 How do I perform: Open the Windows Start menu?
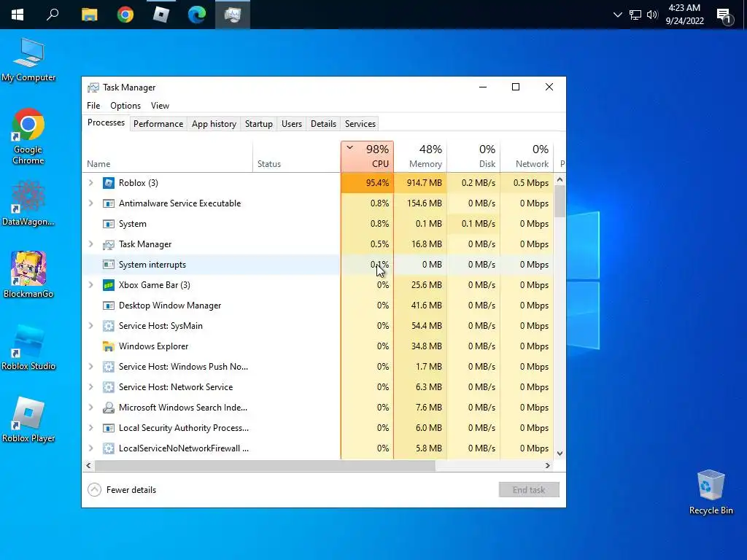click(18, 15)
